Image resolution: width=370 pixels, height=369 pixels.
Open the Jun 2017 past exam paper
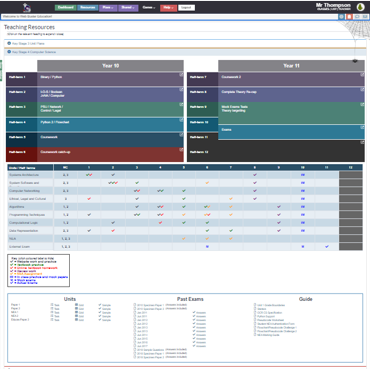(141, 346)
